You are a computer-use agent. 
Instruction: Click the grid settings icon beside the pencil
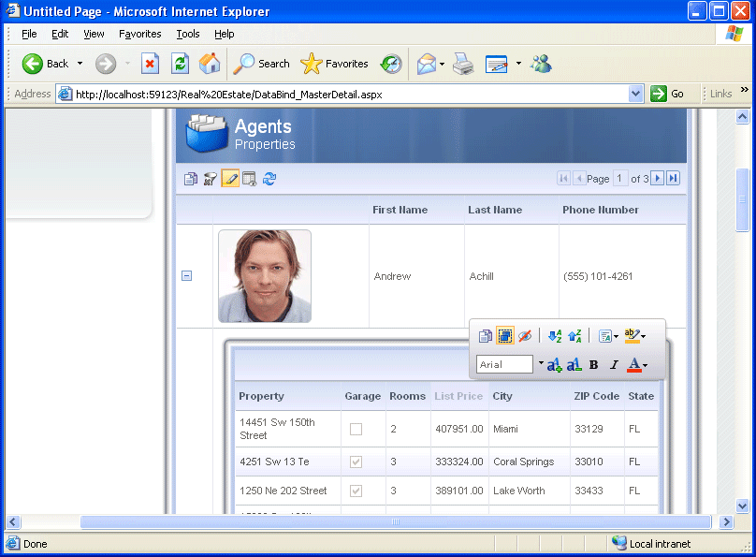point(249,179)
